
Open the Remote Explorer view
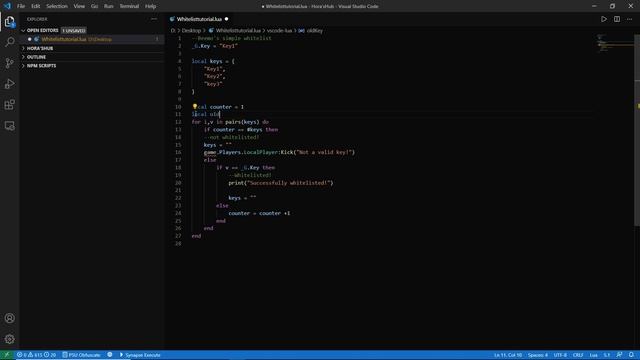(9, 126)
